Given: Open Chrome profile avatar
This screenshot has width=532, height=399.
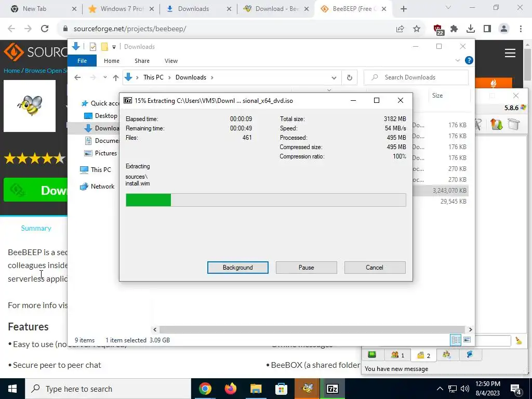Looking at the screenshot, I should coord(504,29).
